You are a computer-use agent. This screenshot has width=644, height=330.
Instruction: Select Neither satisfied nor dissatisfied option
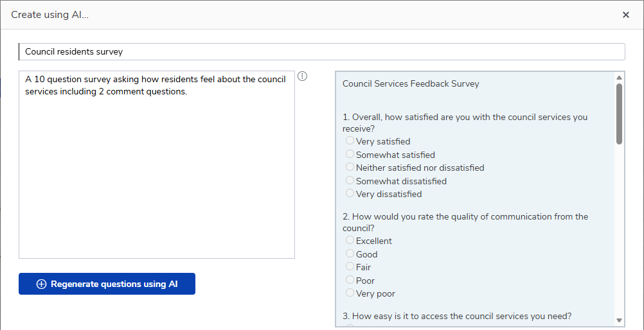point(350,167)
